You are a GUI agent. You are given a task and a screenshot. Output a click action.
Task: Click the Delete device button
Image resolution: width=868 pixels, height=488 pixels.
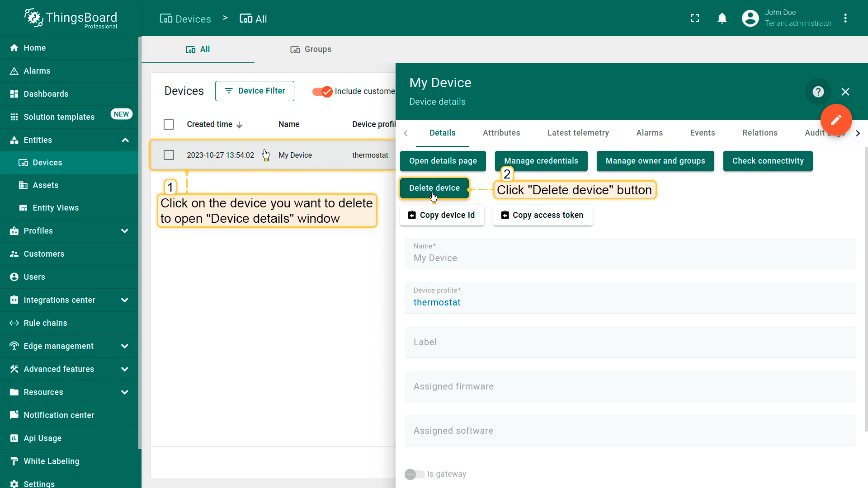point(434,188)
